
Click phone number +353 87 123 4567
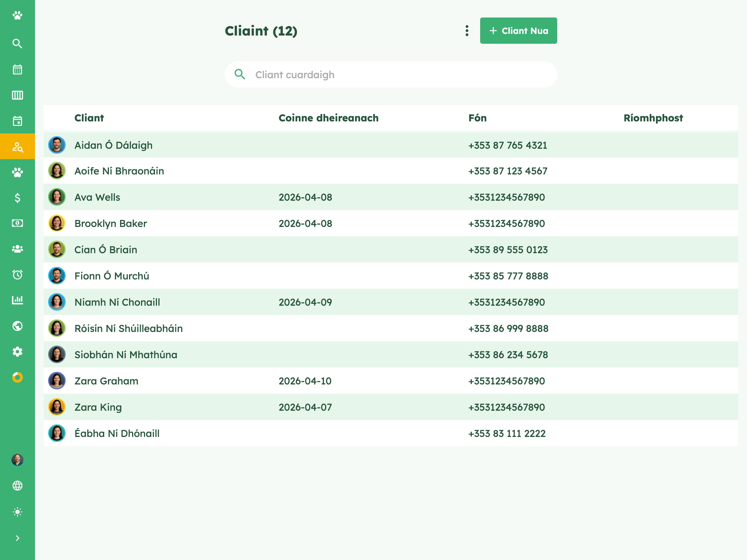tap(507, 171)
